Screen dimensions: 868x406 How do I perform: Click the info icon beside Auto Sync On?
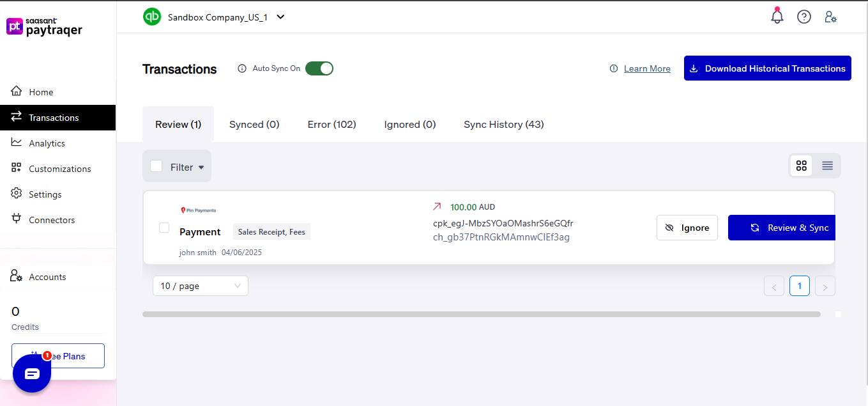[242, 68]
